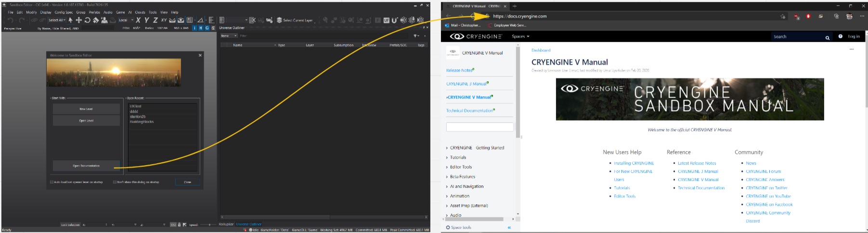The image size is (868, 233).
Task: Click the Open Level button
Action: 86,121
